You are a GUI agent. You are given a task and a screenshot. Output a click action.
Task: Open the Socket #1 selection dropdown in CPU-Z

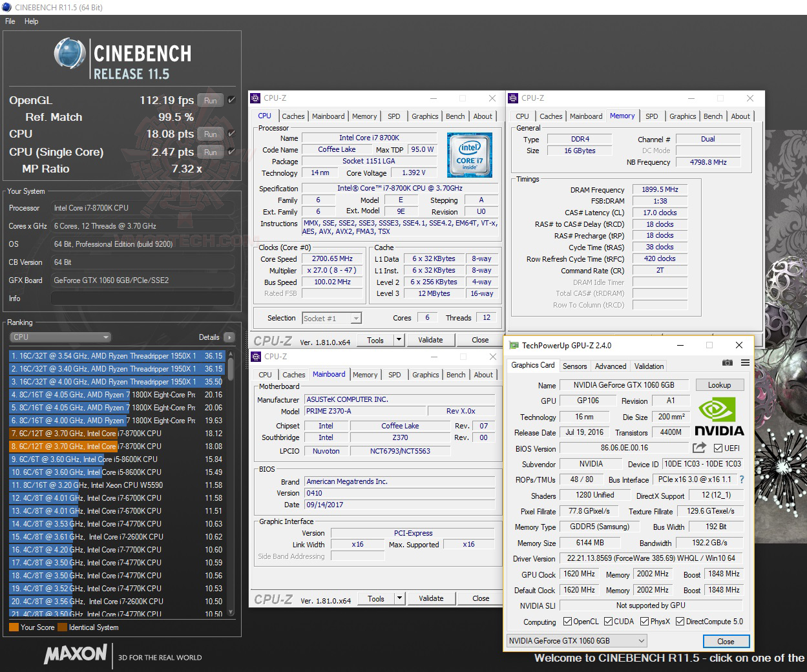[x=356, y=318]
